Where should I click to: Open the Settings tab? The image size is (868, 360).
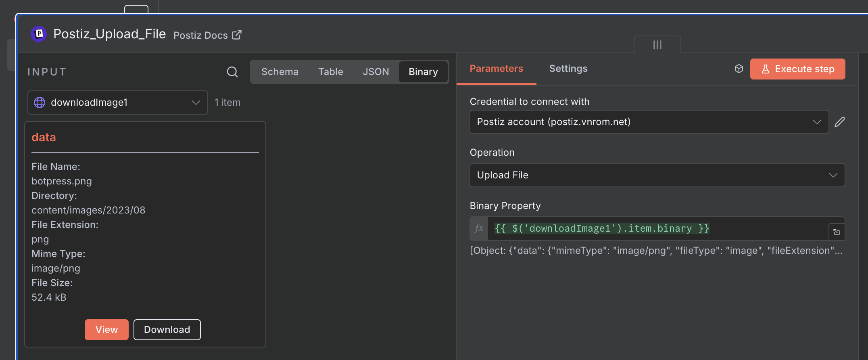click(568, 69)
